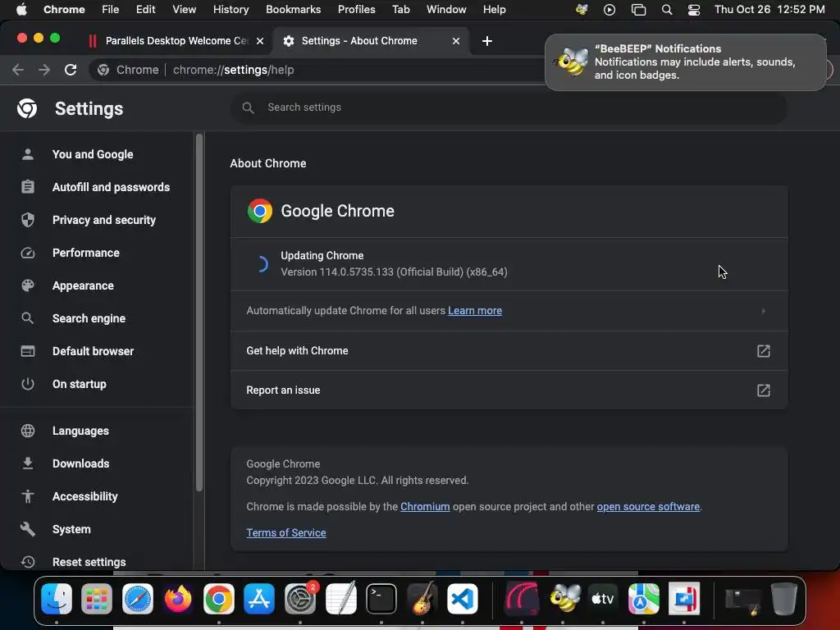Open the Performance settings page
This screenshot has width=840, height=630.
click(85, 253)
